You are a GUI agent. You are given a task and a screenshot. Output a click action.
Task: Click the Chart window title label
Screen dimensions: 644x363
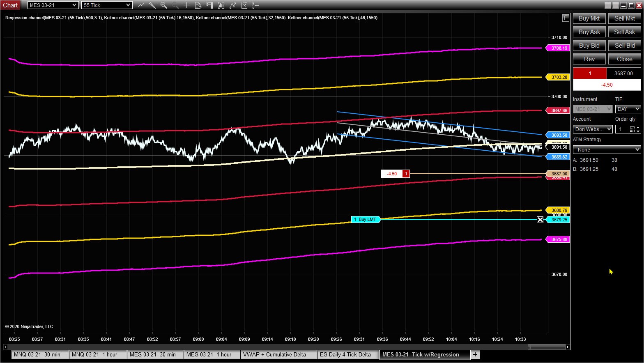[x=10, y=5]
